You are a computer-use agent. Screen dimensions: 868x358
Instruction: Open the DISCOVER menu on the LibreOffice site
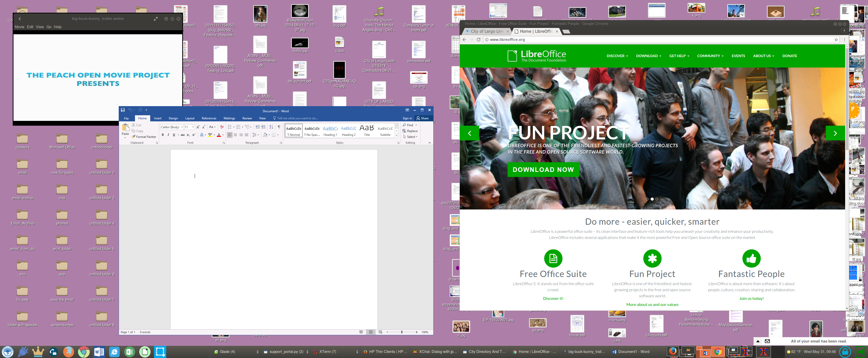click(x=617, y=56)
